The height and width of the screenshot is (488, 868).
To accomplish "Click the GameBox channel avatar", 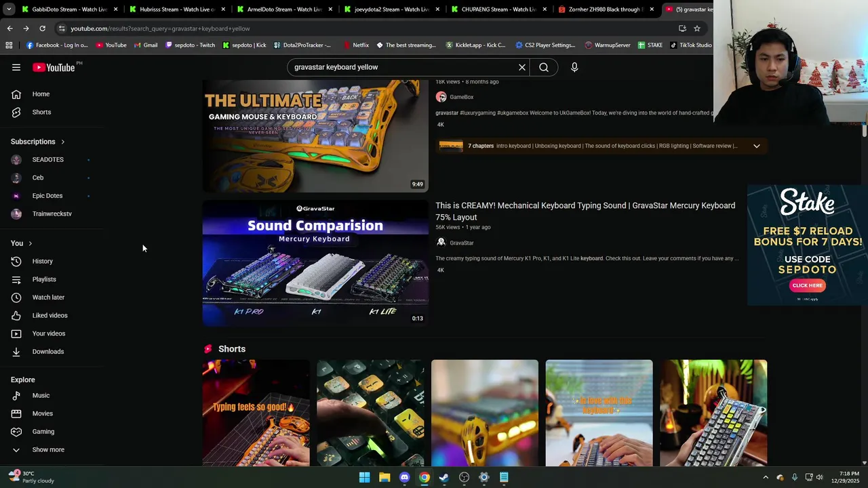I will click(441, 97).
